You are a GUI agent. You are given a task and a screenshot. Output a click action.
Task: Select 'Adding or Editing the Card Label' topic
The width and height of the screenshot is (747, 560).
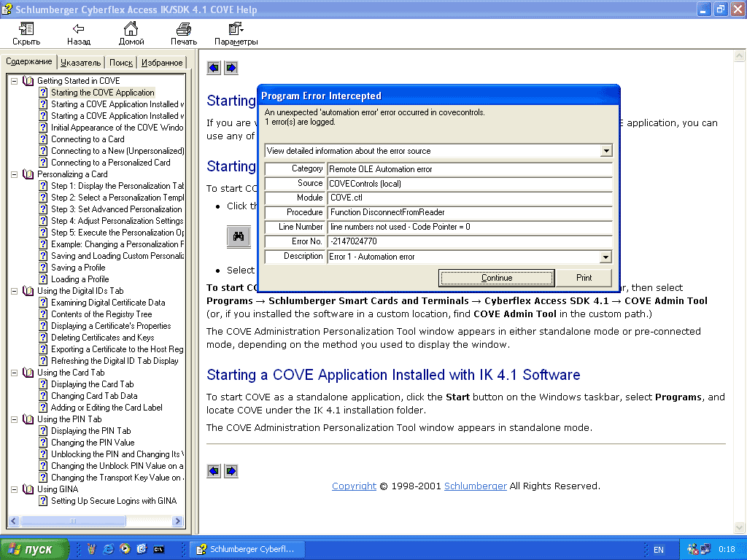pyautogui.click(x=107, y=408)
